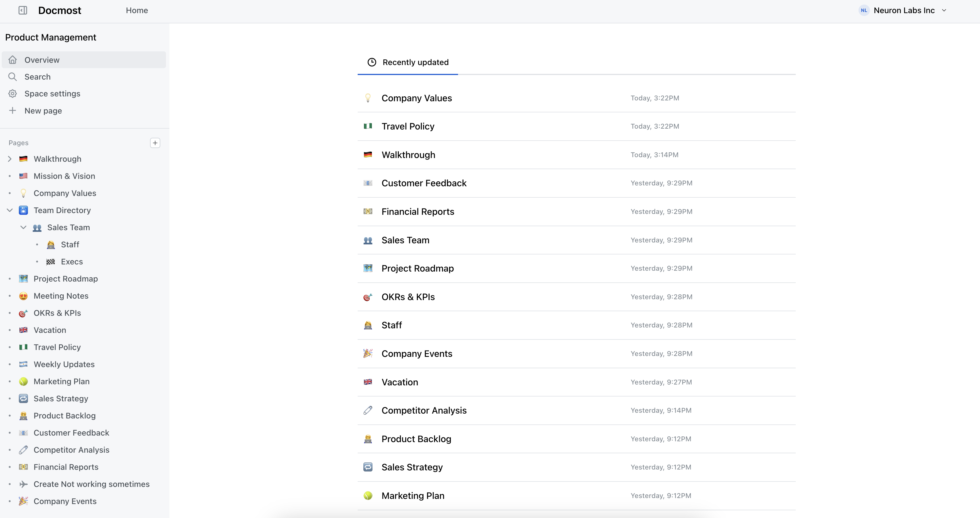This screenshot has width=980, height=518.
Task: Click the UK flag icon in Vacation list row
Action: point(368,382)
